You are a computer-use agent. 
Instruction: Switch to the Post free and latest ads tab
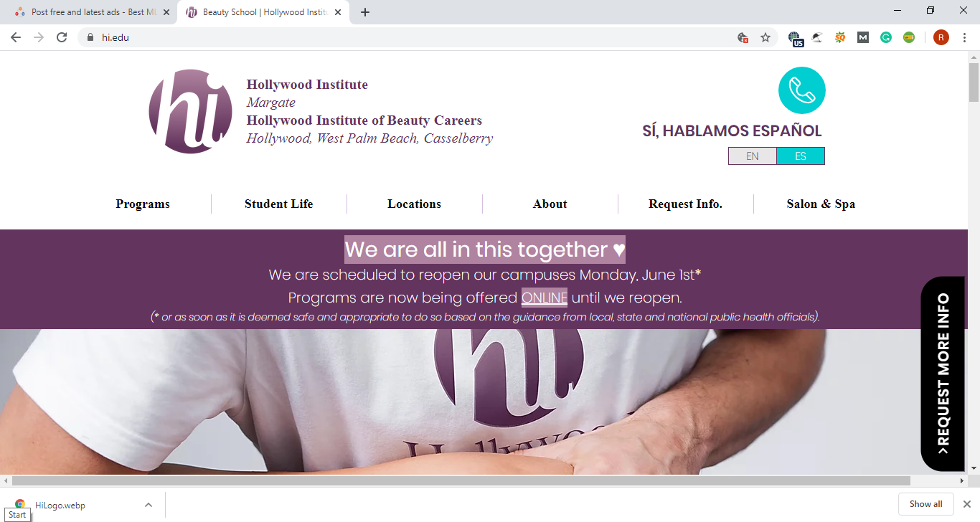point(89,12)
